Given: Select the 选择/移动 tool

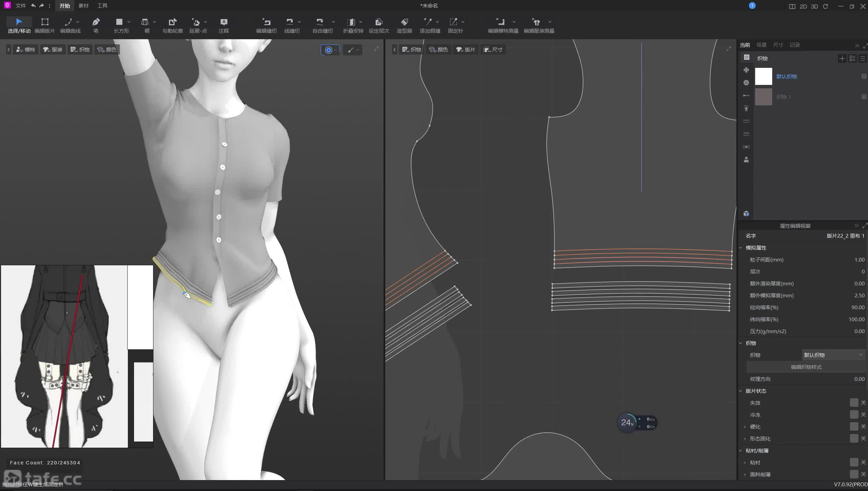Looking at the screenshot, I should 19,26.
